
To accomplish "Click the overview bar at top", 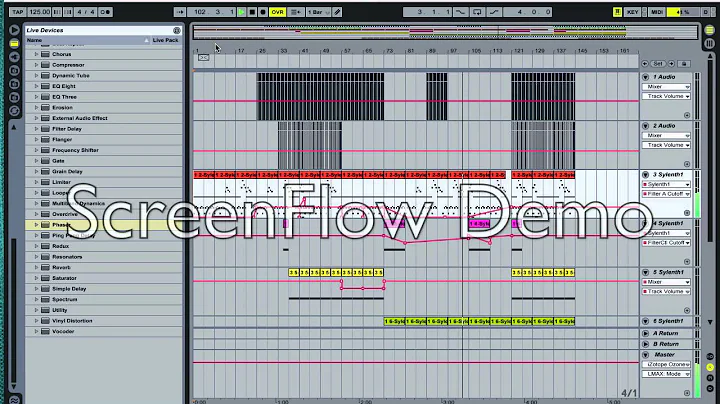I will coord(445,32).
